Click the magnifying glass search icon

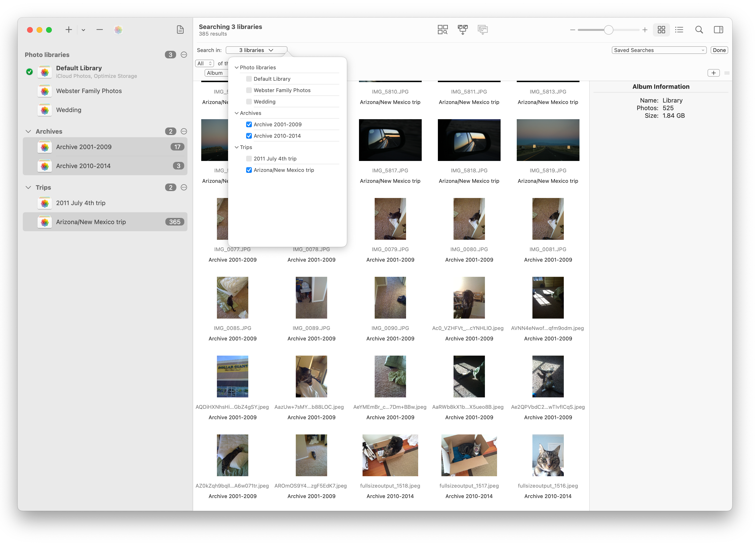[699, 30]
